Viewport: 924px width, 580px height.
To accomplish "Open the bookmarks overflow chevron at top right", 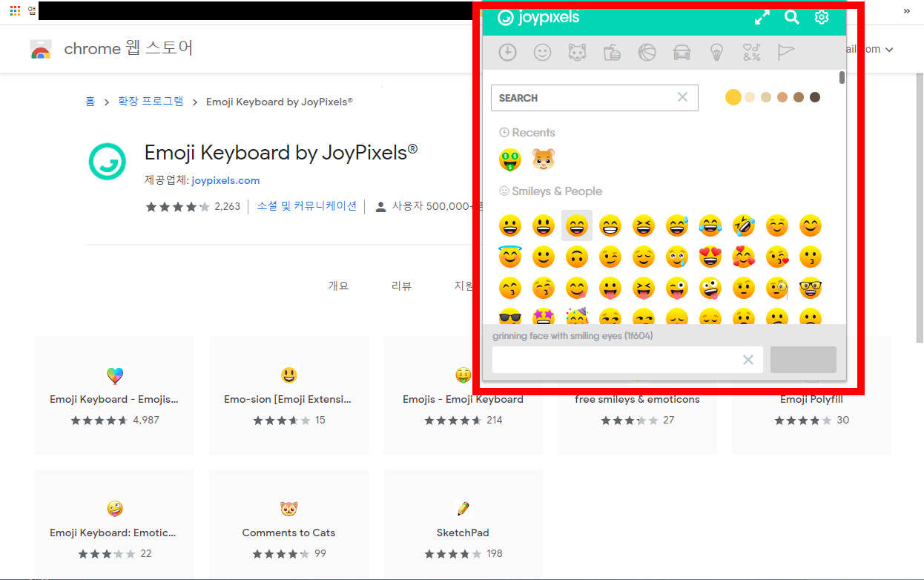I will coord(907,10).
